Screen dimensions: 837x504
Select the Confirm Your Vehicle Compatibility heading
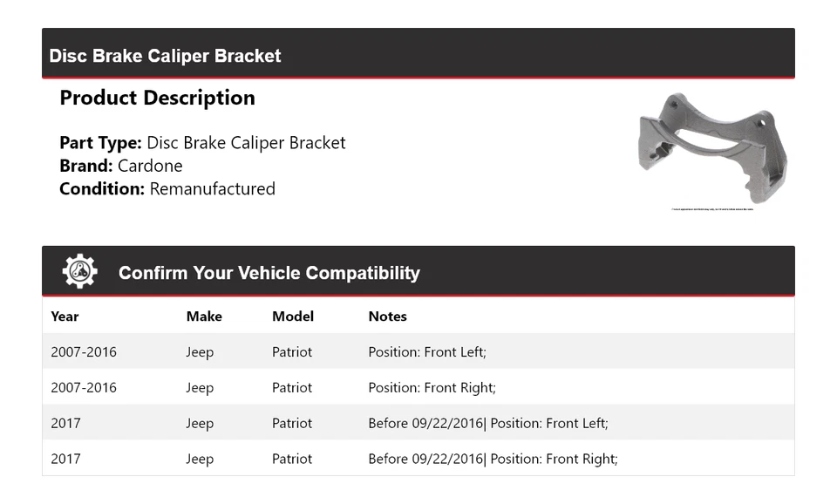269,273
